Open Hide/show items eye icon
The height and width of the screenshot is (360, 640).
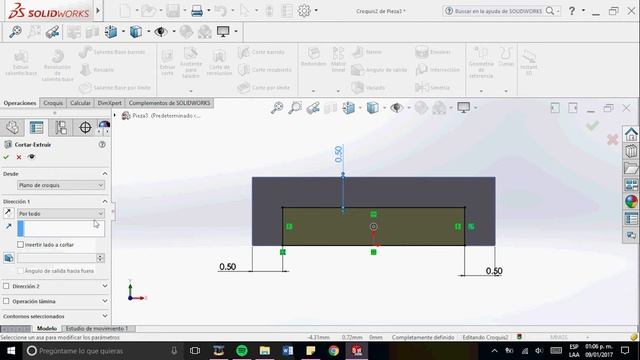396,108
